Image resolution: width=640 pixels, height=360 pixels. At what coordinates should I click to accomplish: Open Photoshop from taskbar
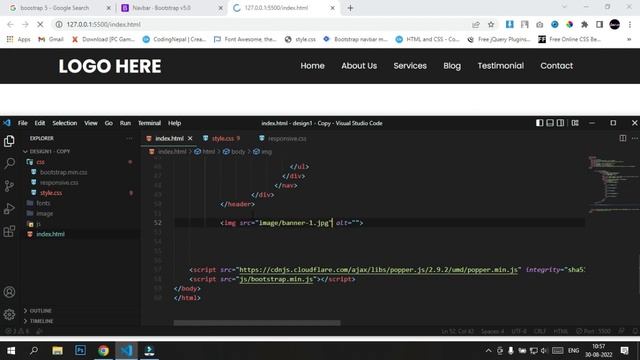(80, 350)
